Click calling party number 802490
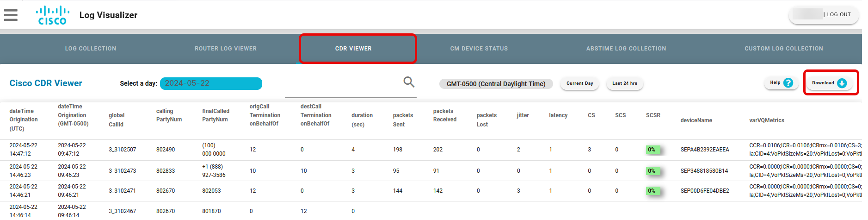Screen dimensions: 868x220 pyautogui.click(x=166, y=150)
